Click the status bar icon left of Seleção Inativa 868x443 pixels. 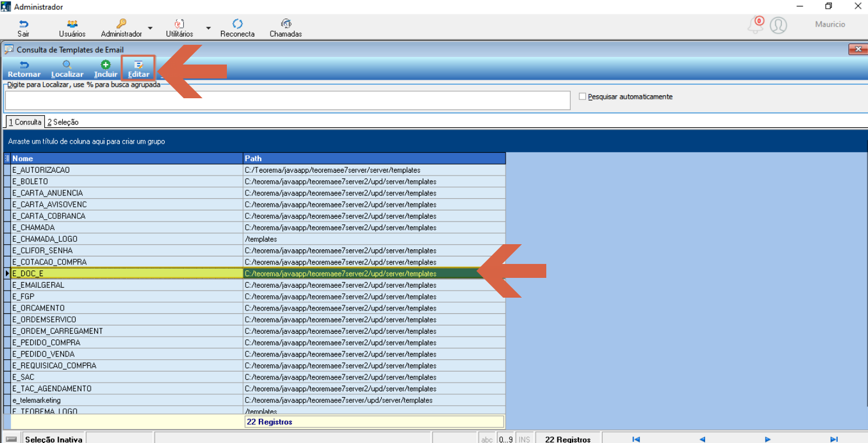click(11, 440)
